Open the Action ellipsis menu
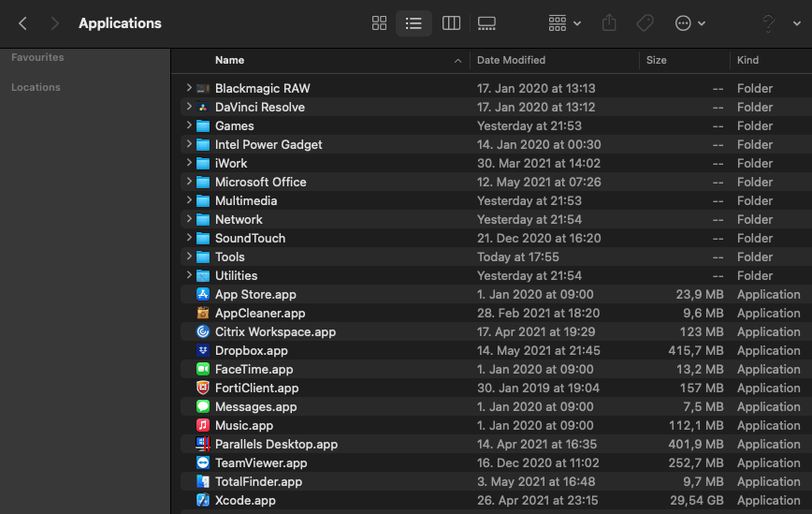 click(x=689, y=23)
